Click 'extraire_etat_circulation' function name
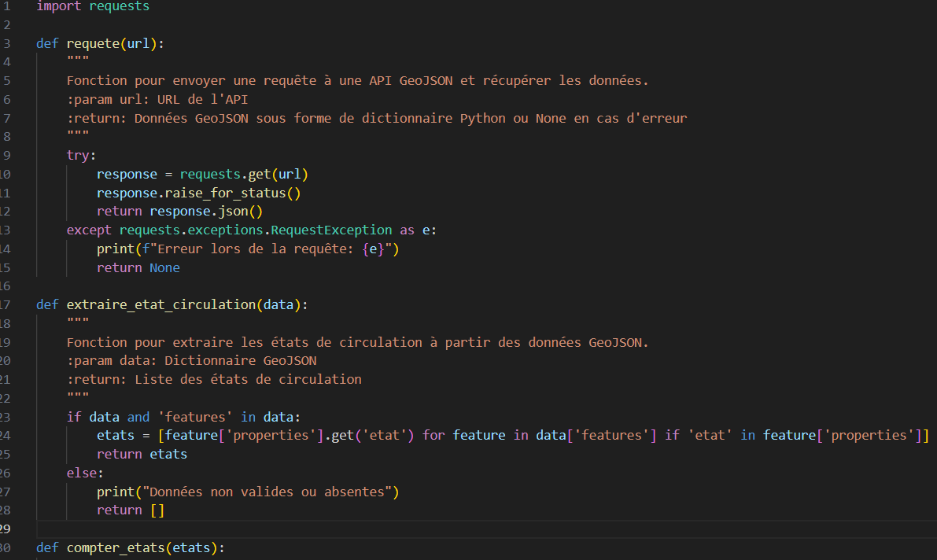This screenshot has width=937, height=560. click(160, 305)
